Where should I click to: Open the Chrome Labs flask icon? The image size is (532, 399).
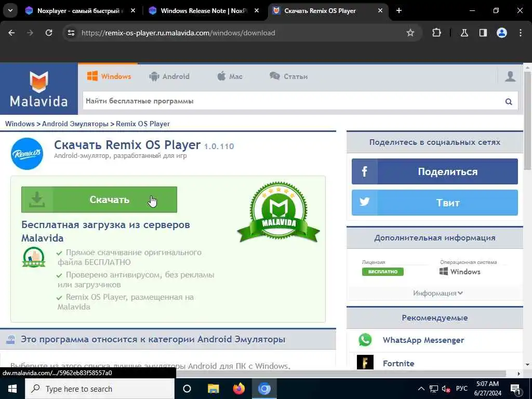[464, 33]
